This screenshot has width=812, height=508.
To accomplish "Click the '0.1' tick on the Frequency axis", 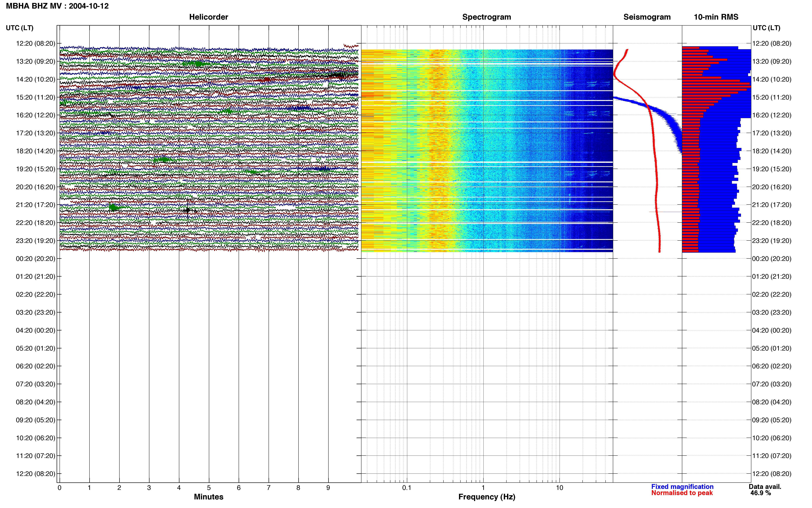I will 407,488.
